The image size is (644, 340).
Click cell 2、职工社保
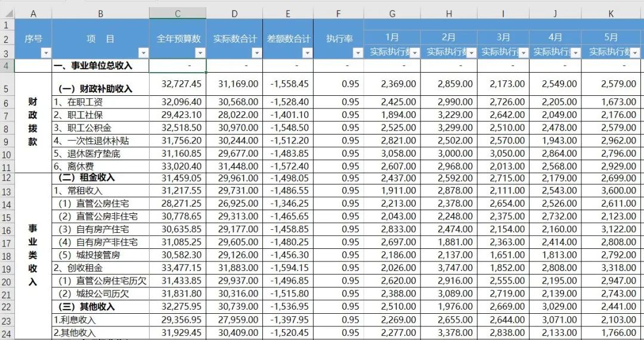101,116
